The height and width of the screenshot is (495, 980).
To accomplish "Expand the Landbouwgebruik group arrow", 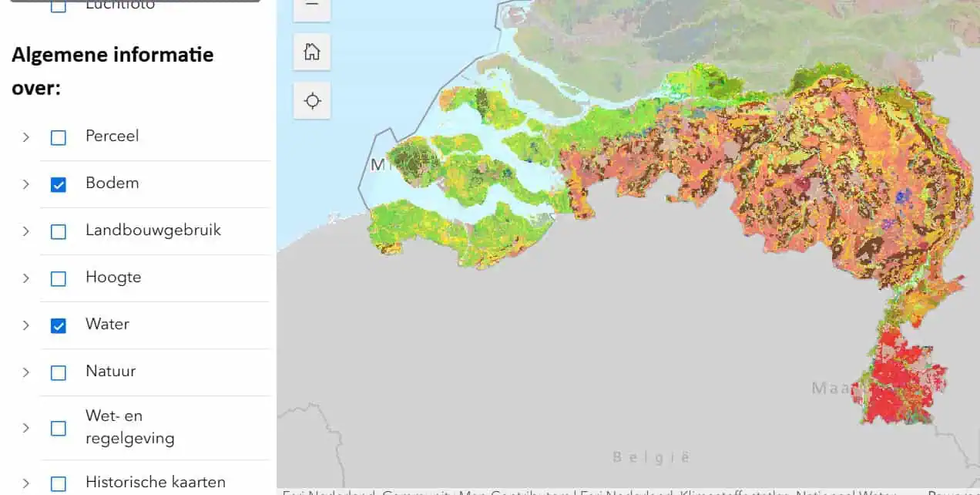I will click(26, 231).
